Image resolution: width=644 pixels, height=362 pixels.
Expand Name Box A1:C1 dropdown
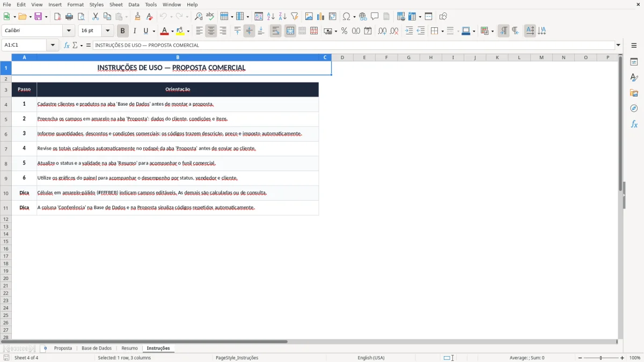point(53,45)
